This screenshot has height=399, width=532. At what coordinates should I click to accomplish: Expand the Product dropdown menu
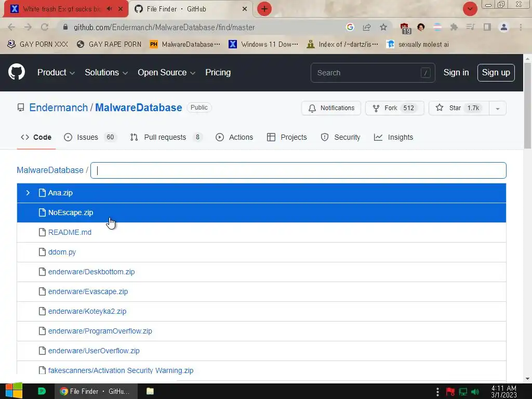(x=56, y=72)
